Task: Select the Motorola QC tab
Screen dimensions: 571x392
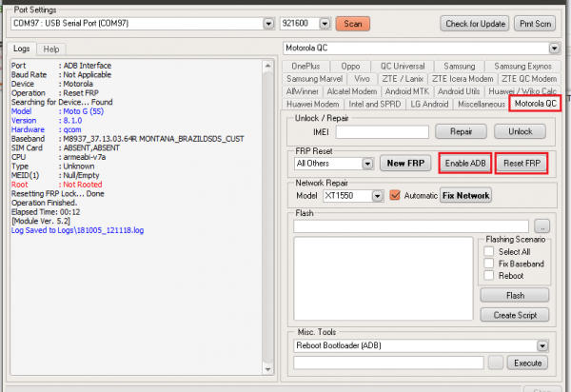Action: pos(535,104)
